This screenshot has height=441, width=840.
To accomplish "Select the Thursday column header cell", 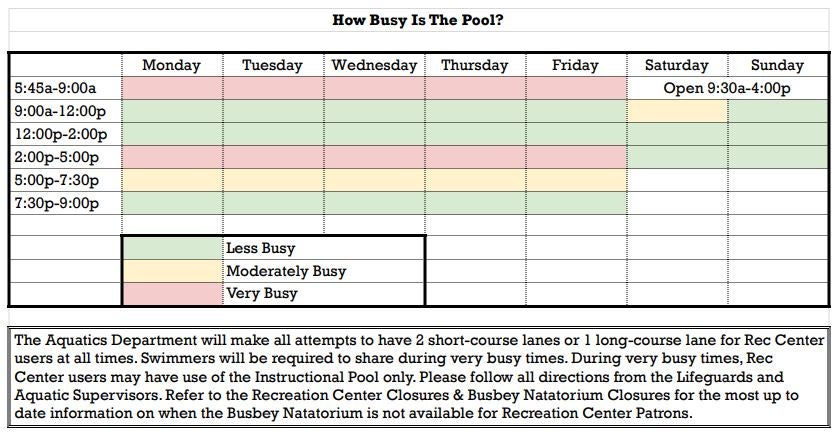I will click(475, 65).
